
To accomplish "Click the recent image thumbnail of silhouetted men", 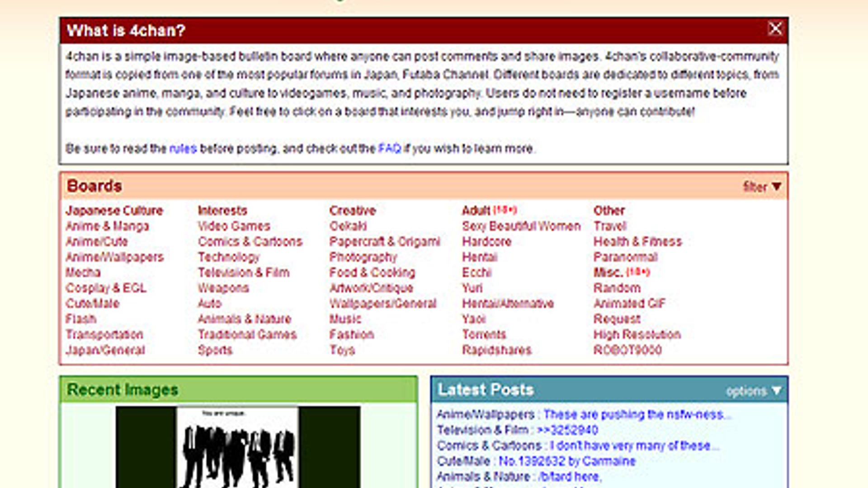I will click(x=238, y=447).
